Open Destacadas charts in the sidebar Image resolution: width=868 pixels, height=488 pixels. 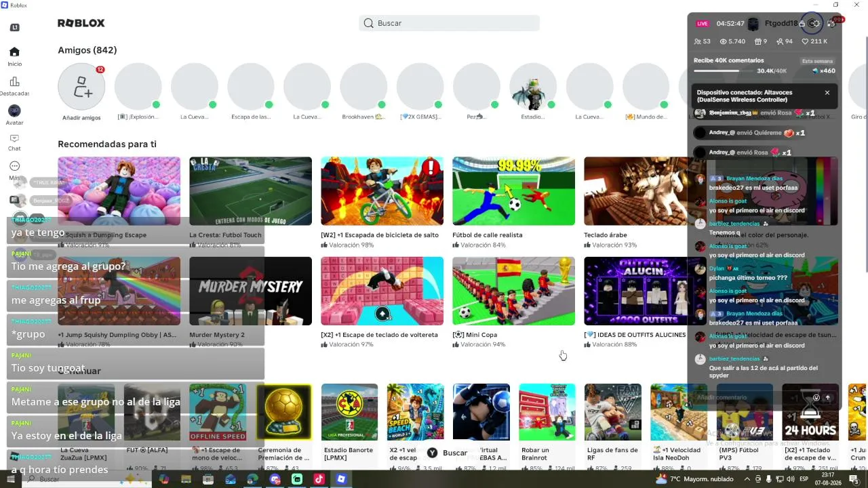pos(14,82)
